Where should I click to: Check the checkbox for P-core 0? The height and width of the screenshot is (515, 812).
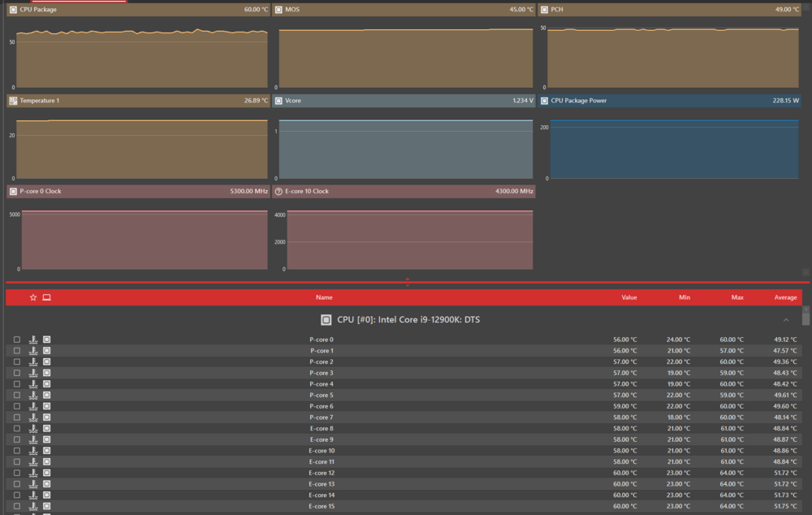click(x=16, y=340)
